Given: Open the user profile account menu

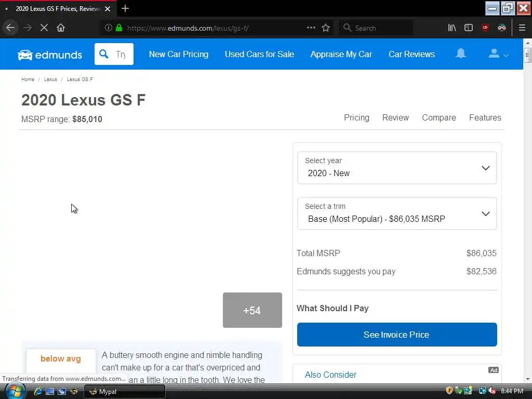Looking at the screenshot, I should 498,54.
